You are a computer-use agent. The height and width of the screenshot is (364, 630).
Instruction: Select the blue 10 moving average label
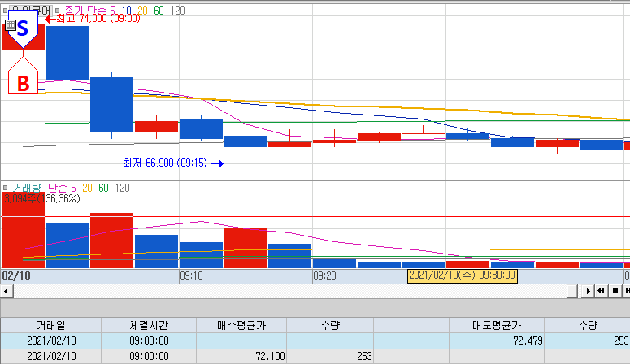click(126, 11)
